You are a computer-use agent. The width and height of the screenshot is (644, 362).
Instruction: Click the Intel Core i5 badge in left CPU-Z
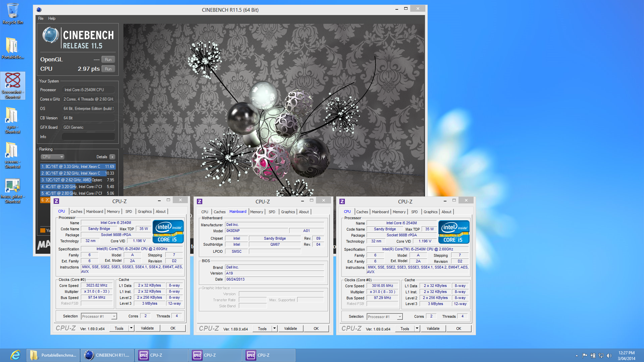(168, 231)
